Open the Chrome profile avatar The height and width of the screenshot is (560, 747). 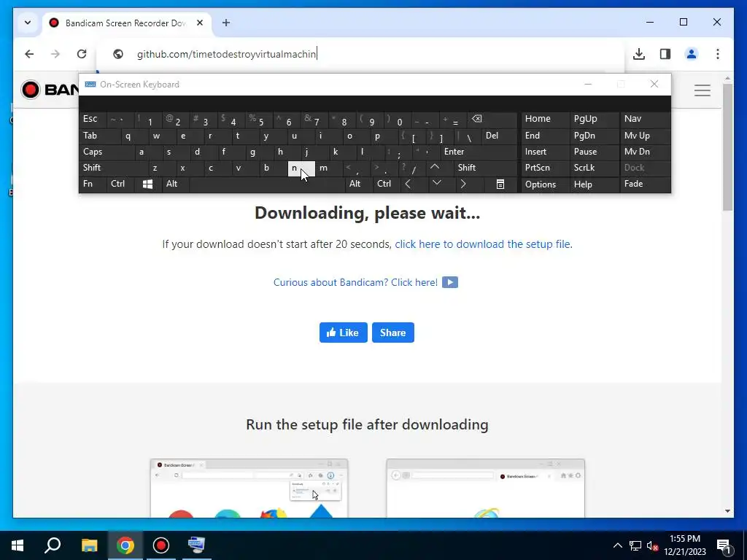pyautogui.click(x=692, y=54)
